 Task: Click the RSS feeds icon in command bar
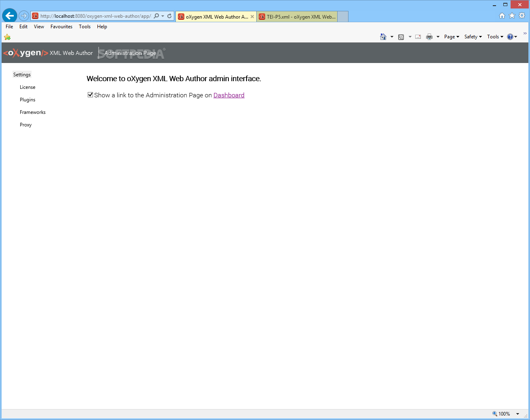[401, 37]
